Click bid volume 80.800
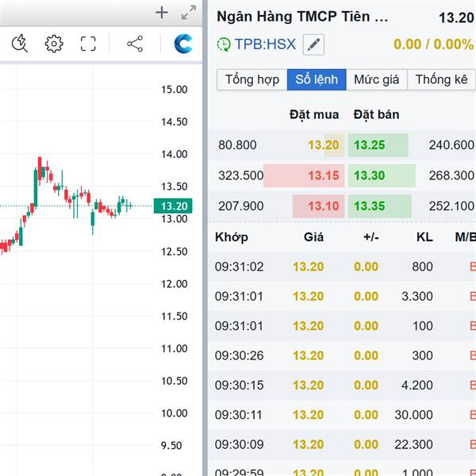 click(237, 145)
